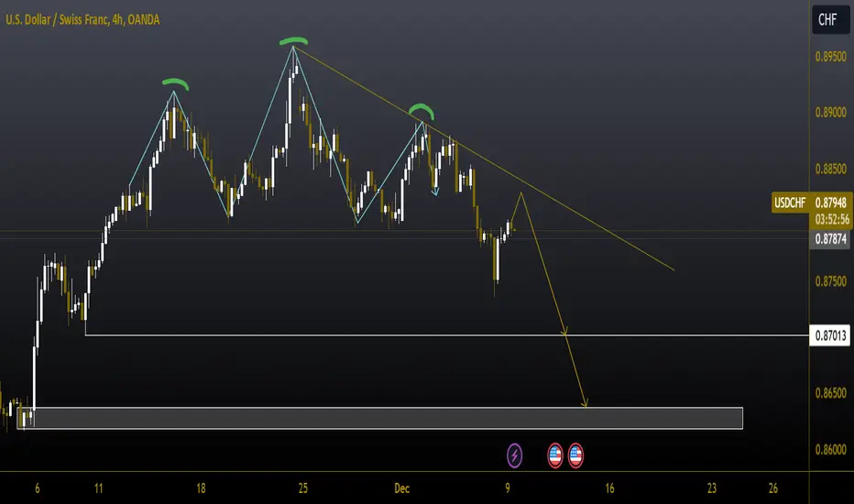
Task: Open the first US flag economic event
Action: 555,455
